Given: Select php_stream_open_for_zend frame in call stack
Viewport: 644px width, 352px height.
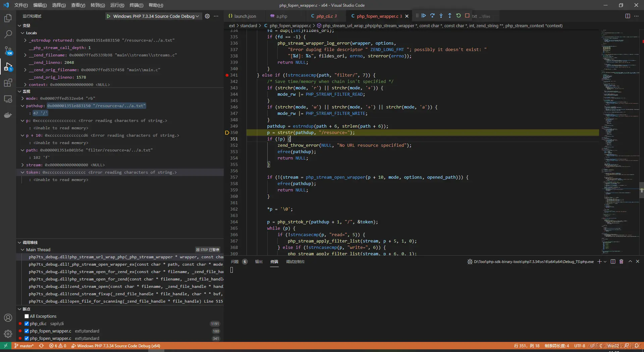Looking at the screenshot, I should 126,279.
